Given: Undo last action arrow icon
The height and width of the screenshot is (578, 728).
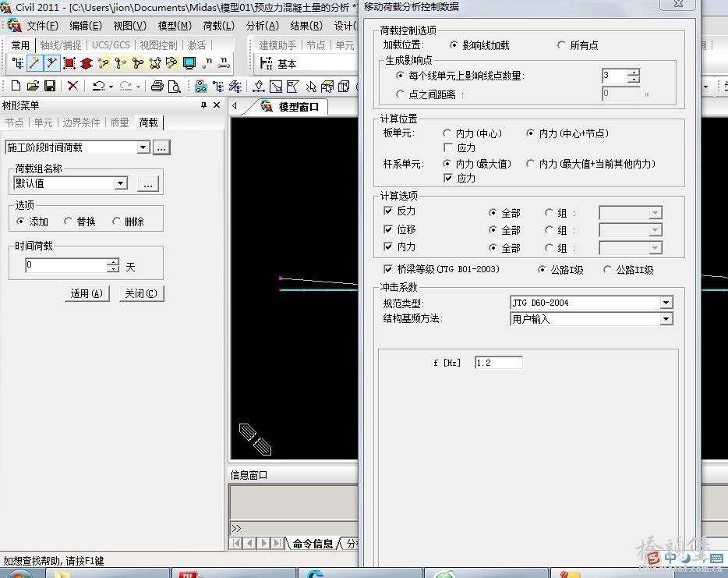Looking at the screenshot, I should point(98,86).
